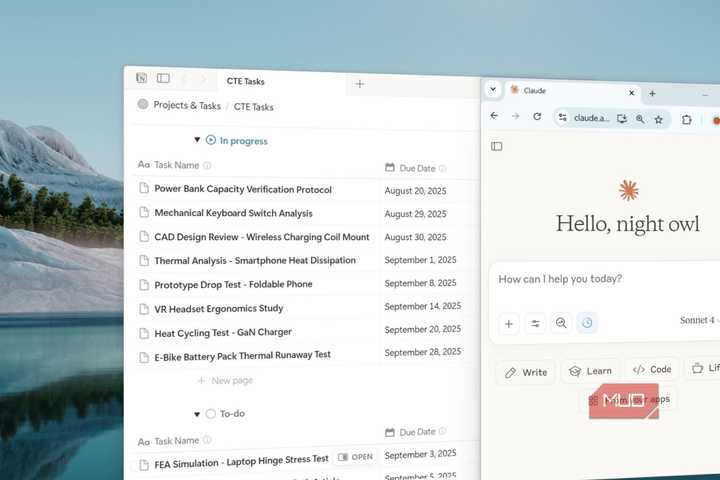Open Prototype Drop Test - Foldable Phone task
Image resolution: width=720 pixels, height=480 pixels.
[233, 284]
